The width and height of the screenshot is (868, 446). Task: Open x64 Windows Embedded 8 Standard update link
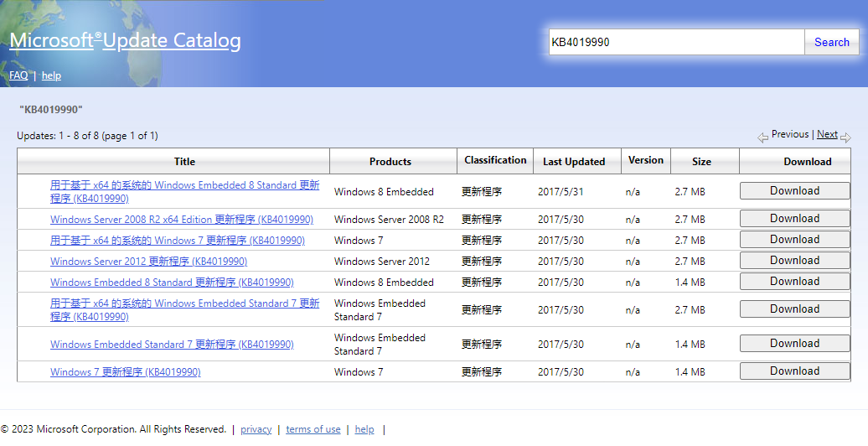click(x=184, y=192)
